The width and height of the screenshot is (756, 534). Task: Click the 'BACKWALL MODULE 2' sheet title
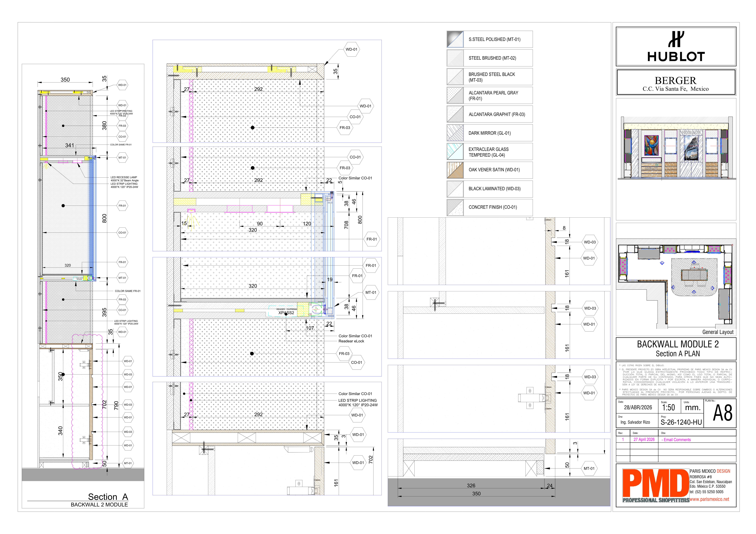click(x=678, y=344)
